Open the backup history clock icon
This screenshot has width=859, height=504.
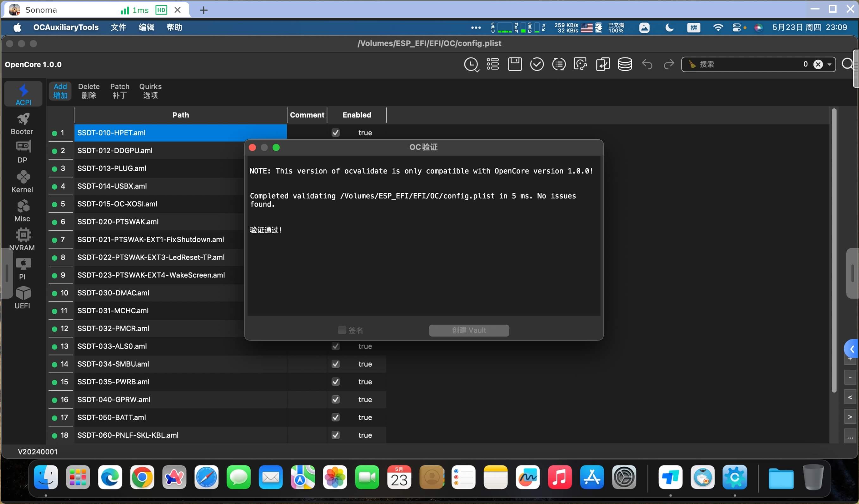click(471, 64)
